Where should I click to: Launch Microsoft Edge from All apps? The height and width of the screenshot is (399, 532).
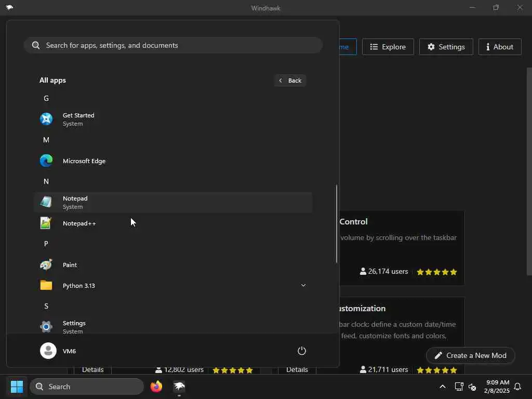pyautogui.click(x=172, y=161)
